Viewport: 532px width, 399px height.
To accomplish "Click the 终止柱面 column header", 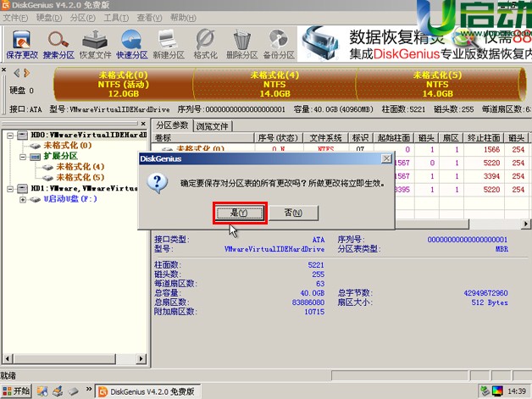I will coord(484,138).
